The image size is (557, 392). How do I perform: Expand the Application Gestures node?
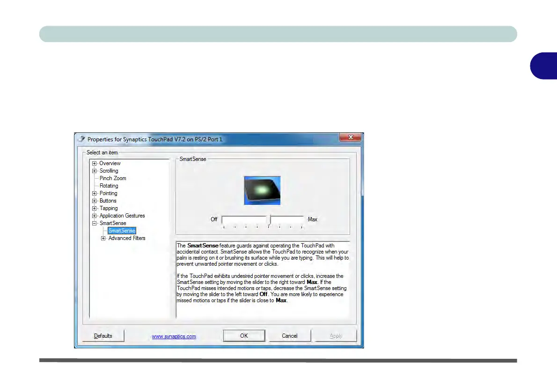(x=94, y=216)
